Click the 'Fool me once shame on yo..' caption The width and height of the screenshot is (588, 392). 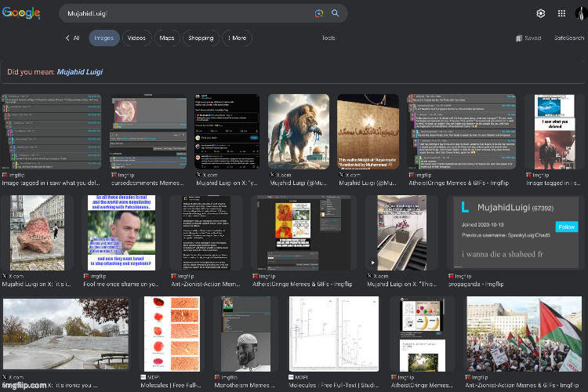pyautogui.click(x=121, y=284)
